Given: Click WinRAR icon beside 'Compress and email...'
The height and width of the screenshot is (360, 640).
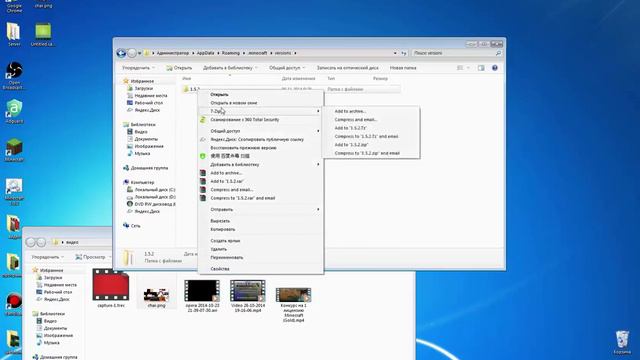Looking at the screenshot, I should (x=203, y=190).
